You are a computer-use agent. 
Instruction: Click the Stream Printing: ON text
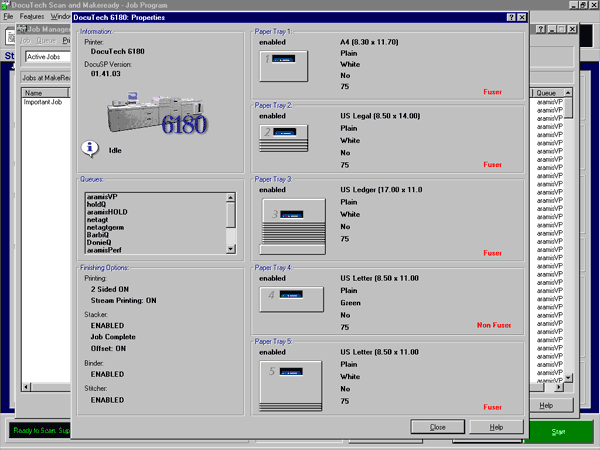[x=124, y=300]
